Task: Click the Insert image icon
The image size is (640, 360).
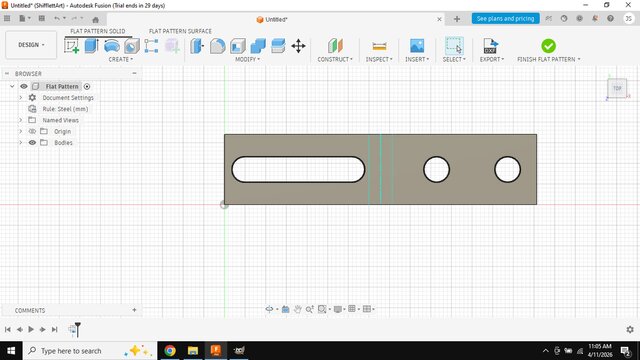Action: click(417, 46)
